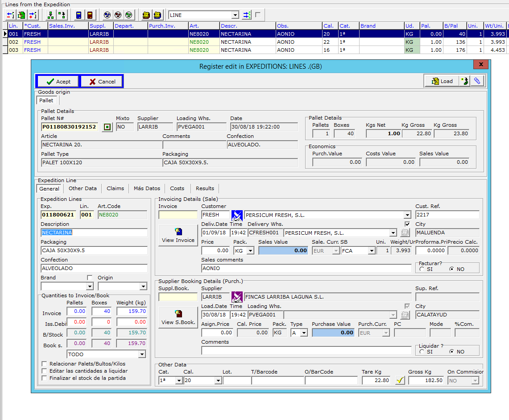Viewport: 509px width, 420px height.
Task: Click the blue calculator icon in toolbar
Action: [79, 15]
